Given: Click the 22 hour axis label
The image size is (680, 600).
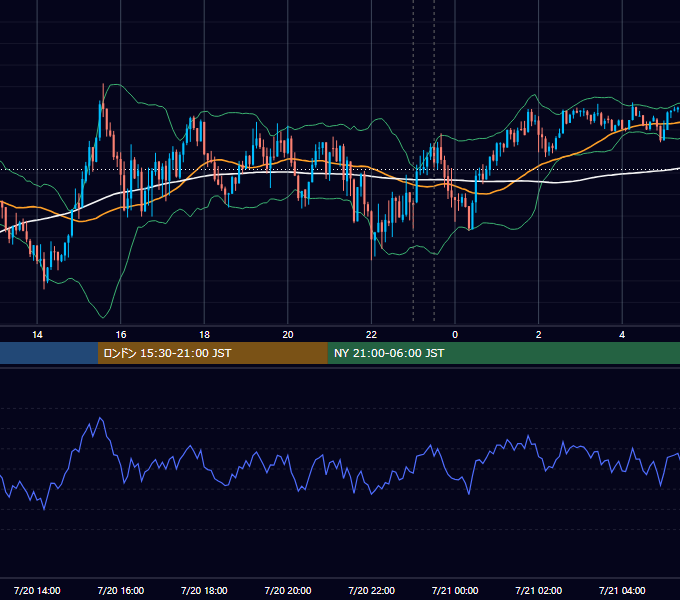Looking at the screenshot, I should (371, 335).
